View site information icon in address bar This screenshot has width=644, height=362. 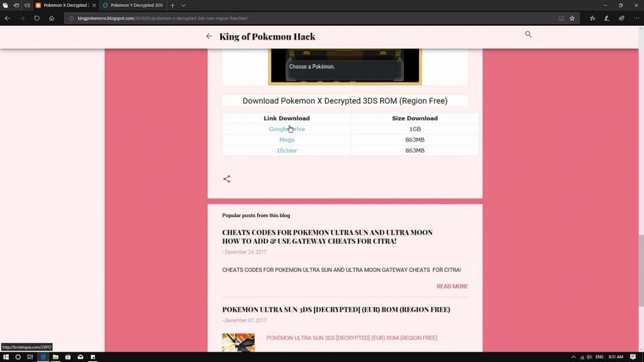point(71,18)
